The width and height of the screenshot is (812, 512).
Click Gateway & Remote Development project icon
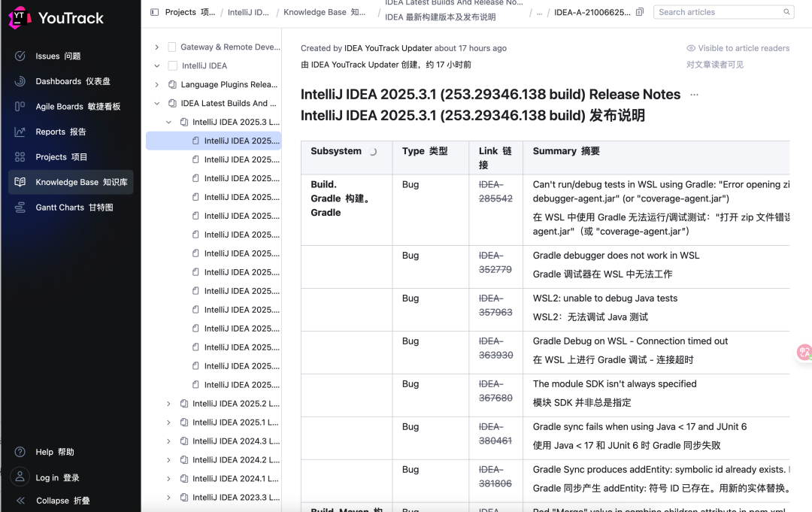pos(172,47)
